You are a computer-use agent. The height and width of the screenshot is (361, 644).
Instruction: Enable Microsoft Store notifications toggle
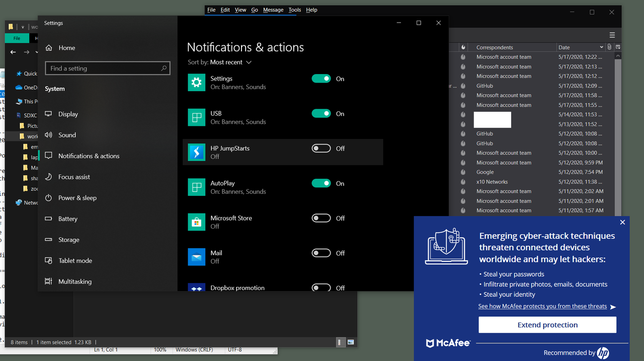321,218
